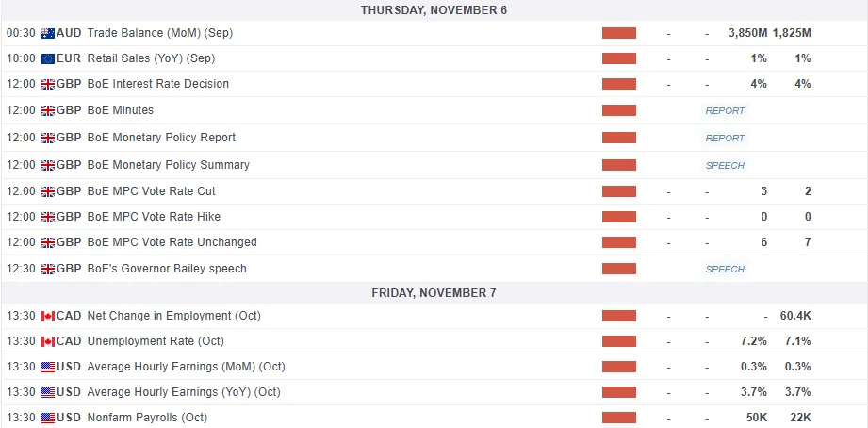Viewport: 868px width, 428px height.
Task: Click the red impact bar for EUR Retail Sales
Action: click(x=619, y=58)
